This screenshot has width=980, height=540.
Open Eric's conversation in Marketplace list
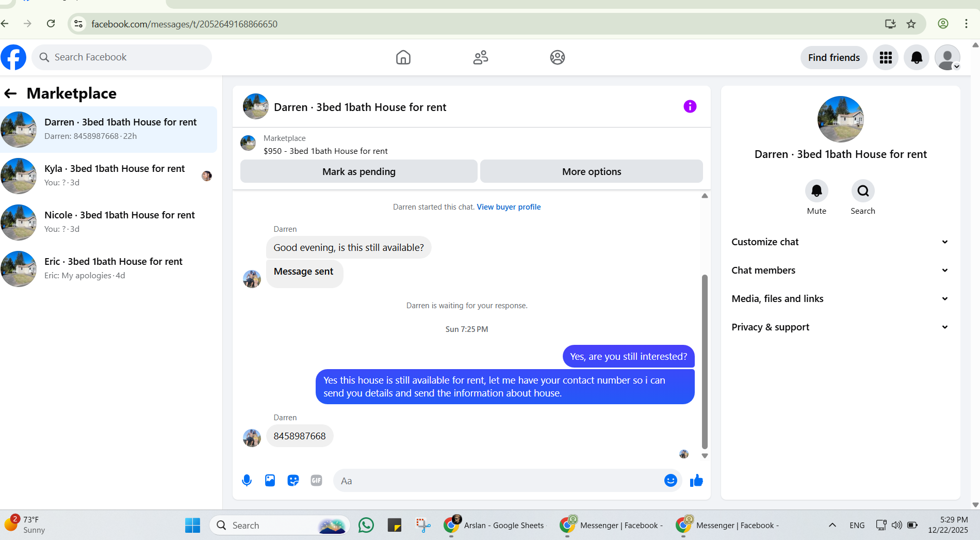coord(108,269)
